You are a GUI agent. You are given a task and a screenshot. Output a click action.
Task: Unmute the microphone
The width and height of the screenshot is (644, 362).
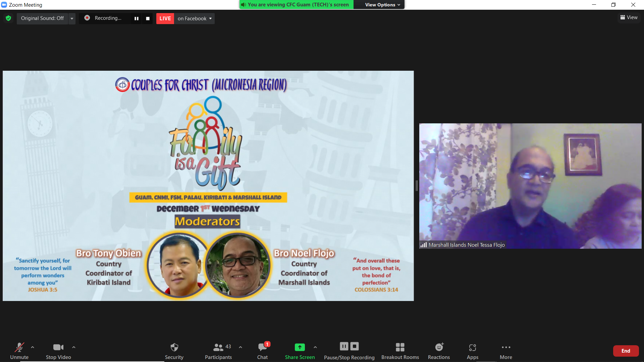[x=19, y=351]
